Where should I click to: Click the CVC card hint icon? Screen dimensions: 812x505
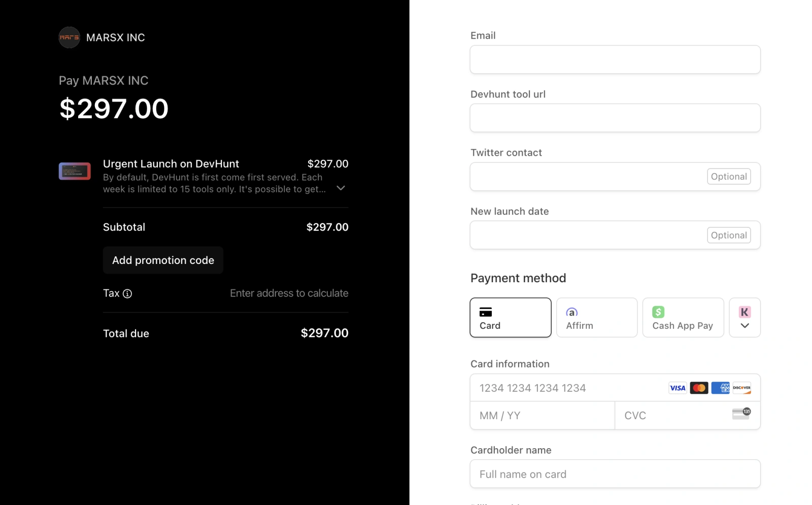coord(741,414)
